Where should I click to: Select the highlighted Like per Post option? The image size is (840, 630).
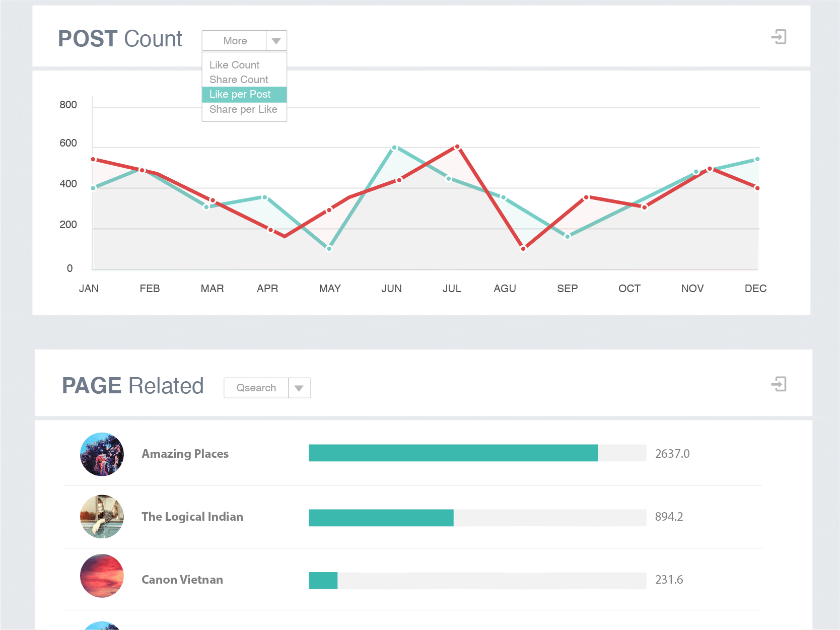tap(240, 94)
